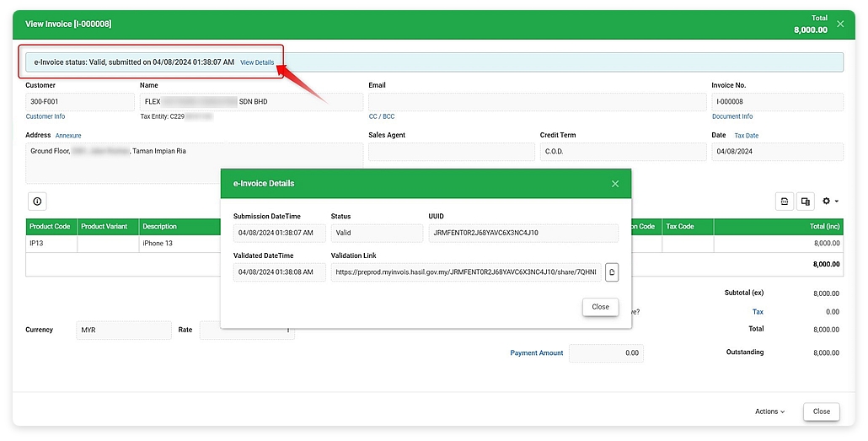Expand the Actions dropdown menu
This screenshot has width=868, height=441.
coord(769,411)
